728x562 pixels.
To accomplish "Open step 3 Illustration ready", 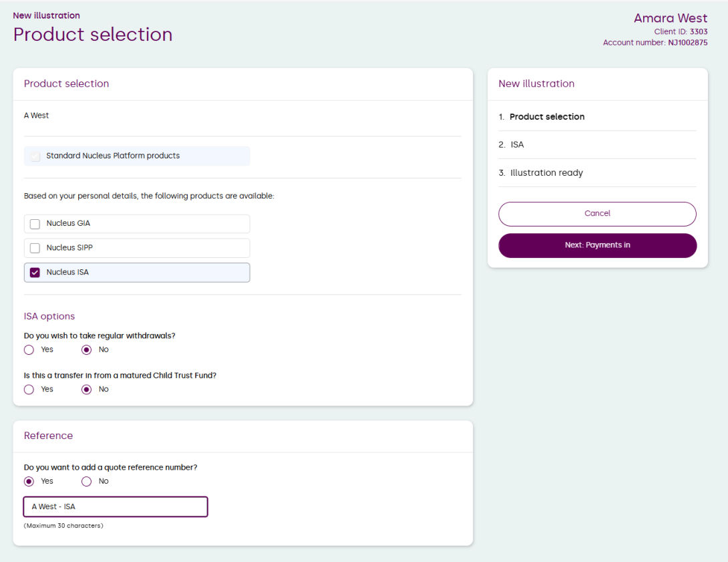I will [546, 173].
